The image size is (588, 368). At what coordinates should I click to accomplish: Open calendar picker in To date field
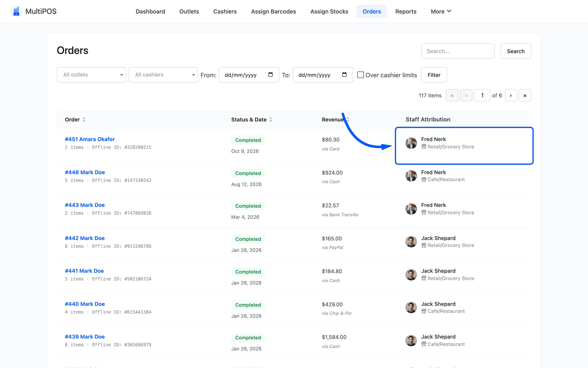(x=344, y=74)
